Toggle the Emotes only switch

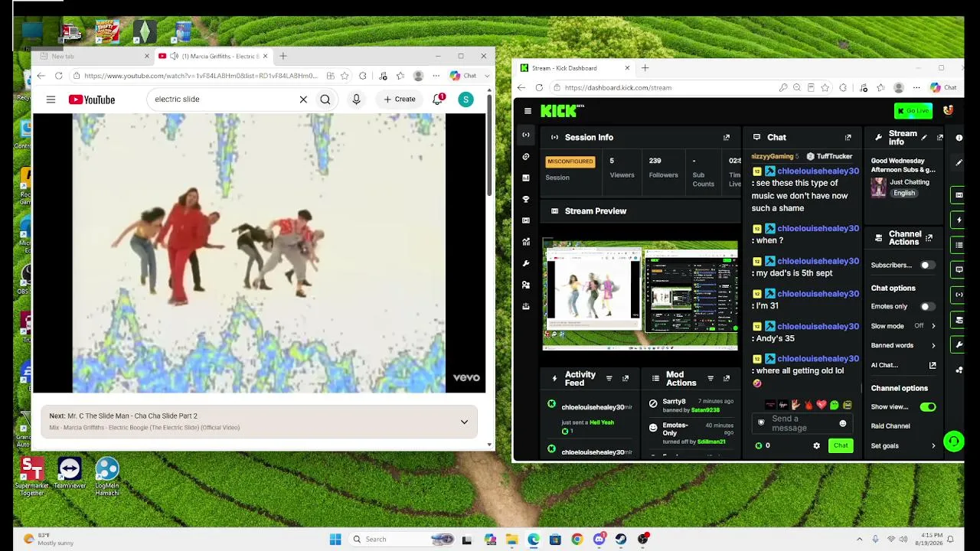[926, 307]
